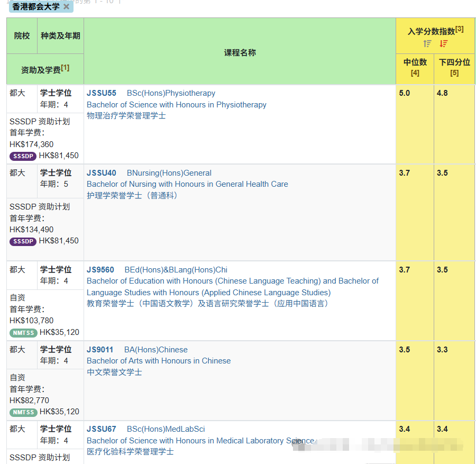Viewport: 476px width, 464px height.
Task: Open programme code JS9560
Action: click(100, 270)
